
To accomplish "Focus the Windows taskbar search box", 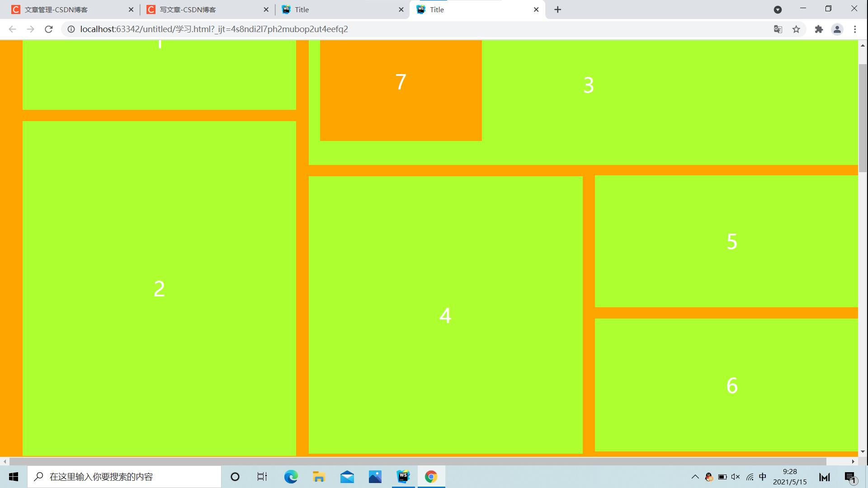I will pyautogui.click(x=124, y=477).
